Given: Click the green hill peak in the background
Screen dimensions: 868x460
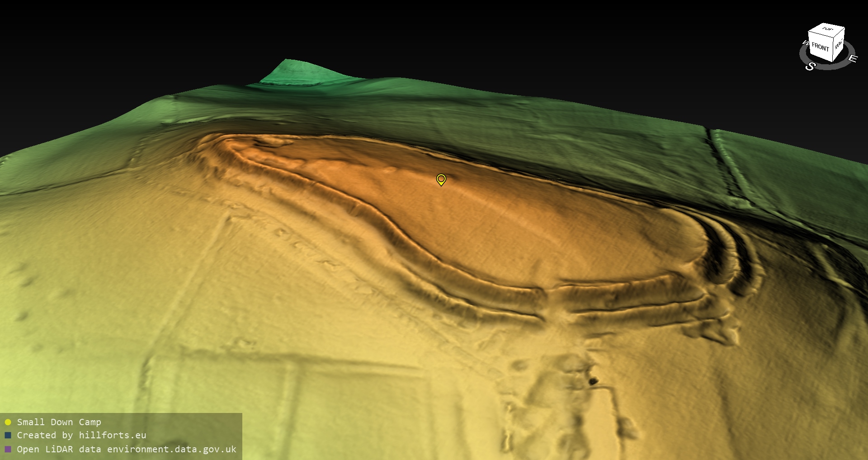Looking at the screenshot, I should tap(289, 68).
